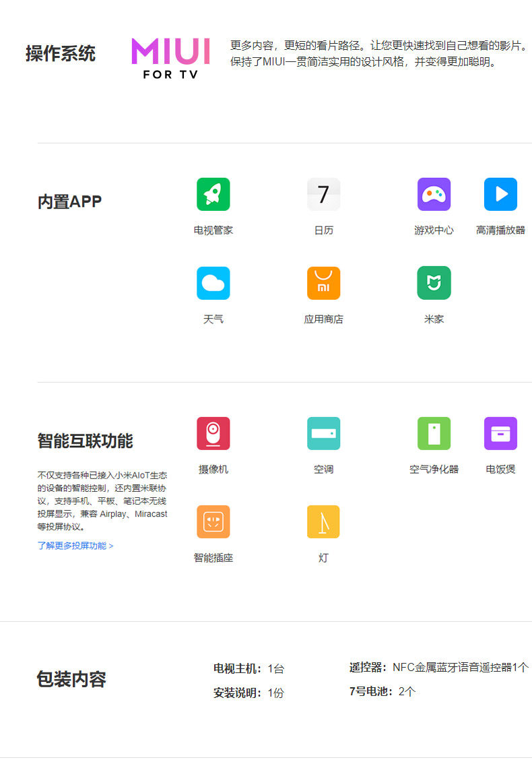Click the MIUI description paragraph starting 更多内容
Screen dimensions: 532x764
(x=378, y=54)
